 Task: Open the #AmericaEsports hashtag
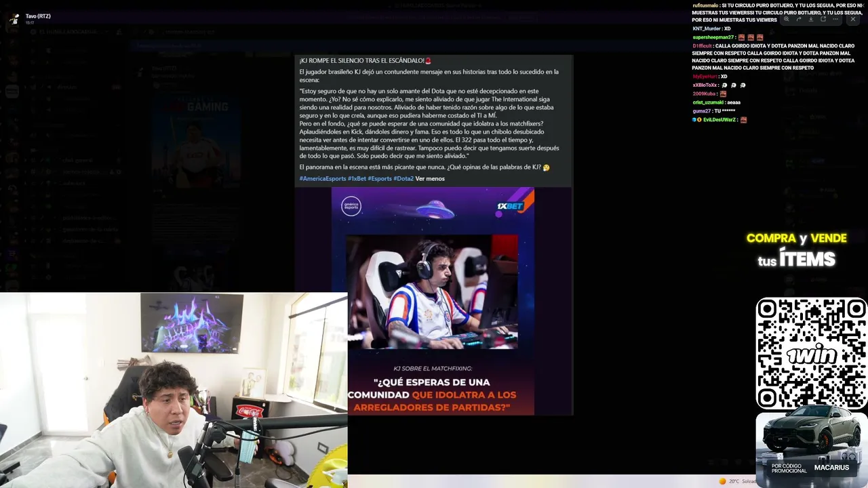323,179
